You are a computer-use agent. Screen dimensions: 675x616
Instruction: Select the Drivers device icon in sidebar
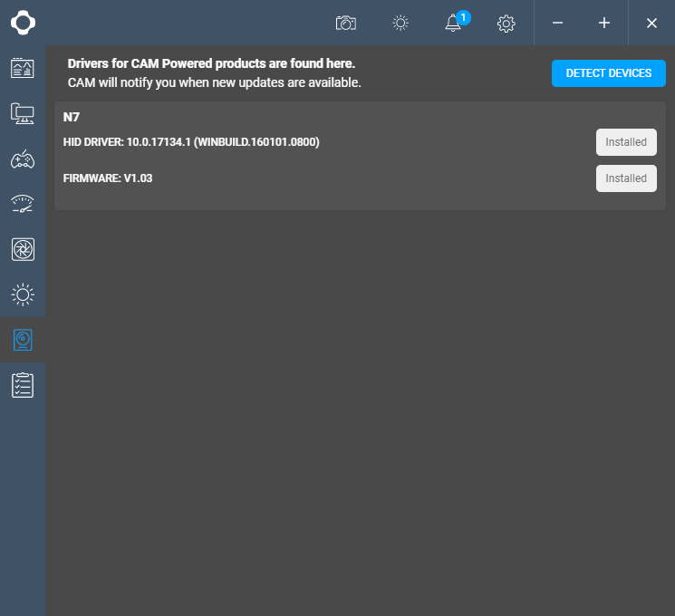click(x=23, y=340)
